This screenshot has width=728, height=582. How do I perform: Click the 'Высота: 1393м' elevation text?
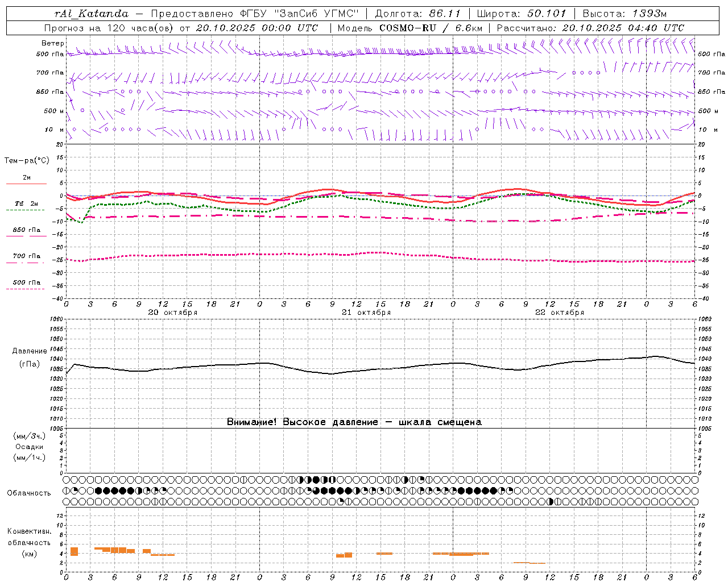pyautogui.click(x=625, y=14)
